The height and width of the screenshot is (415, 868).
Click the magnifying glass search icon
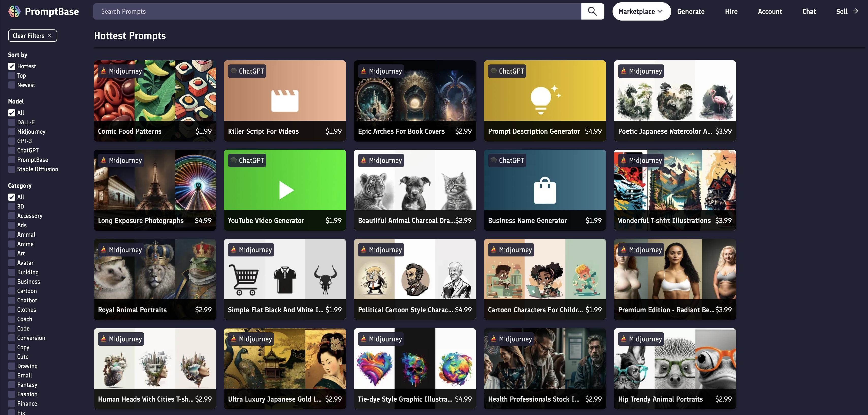tap(592, 11)
